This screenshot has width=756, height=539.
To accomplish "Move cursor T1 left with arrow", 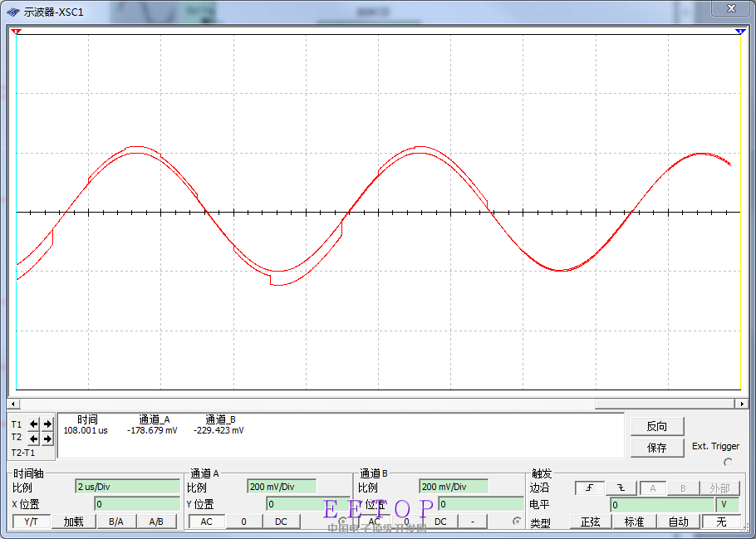I will coord(34,424).
